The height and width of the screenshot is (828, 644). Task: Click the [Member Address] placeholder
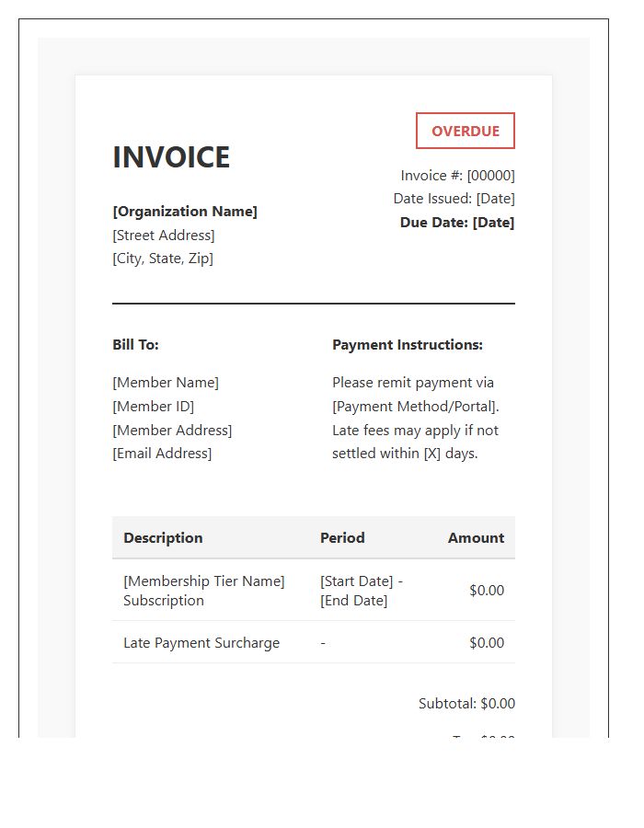(172, 430)
